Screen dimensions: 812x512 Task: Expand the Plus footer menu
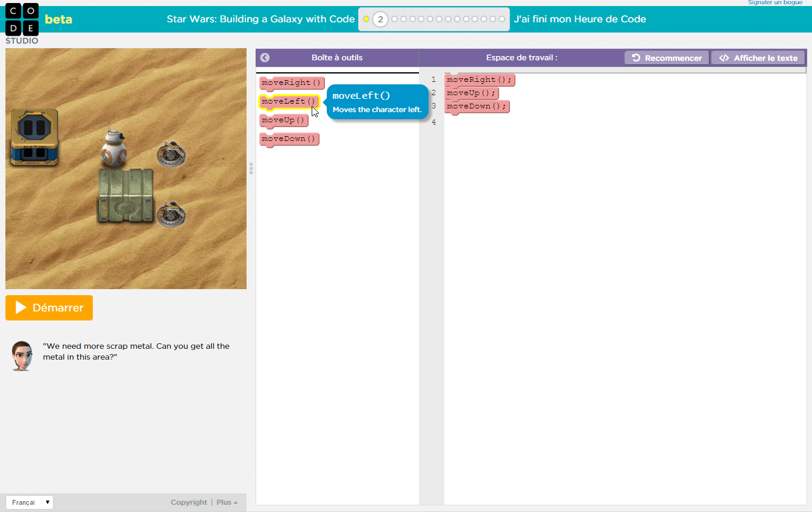(227, 502)
